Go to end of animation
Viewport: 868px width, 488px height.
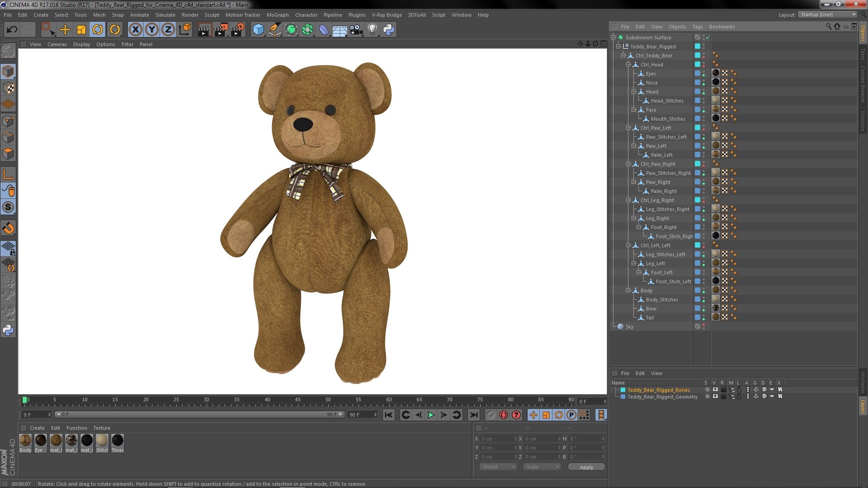pyautogui.click(x=473, y=415)
